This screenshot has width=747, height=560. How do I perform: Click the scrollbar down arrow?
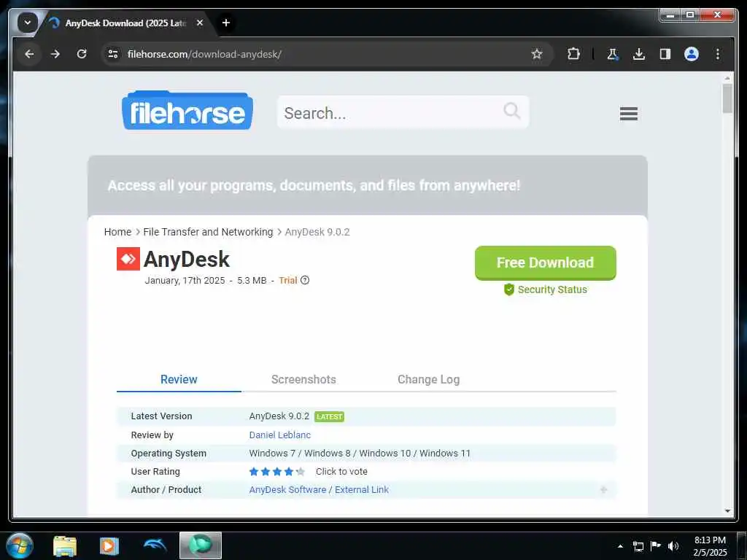pos(727,510)
